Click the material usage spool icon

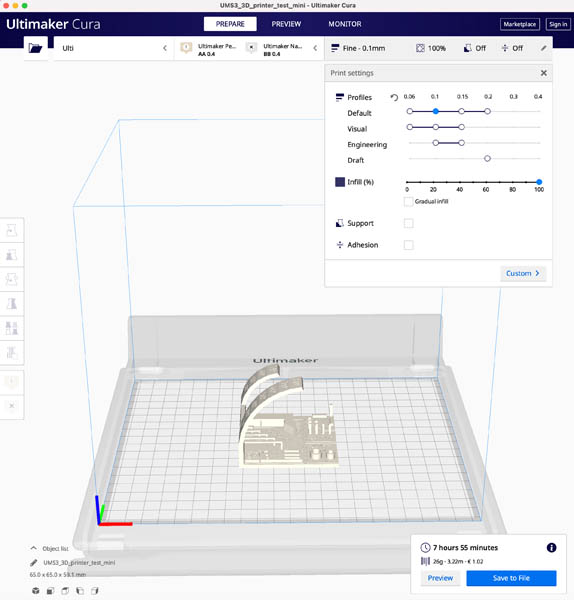(425, 561)
